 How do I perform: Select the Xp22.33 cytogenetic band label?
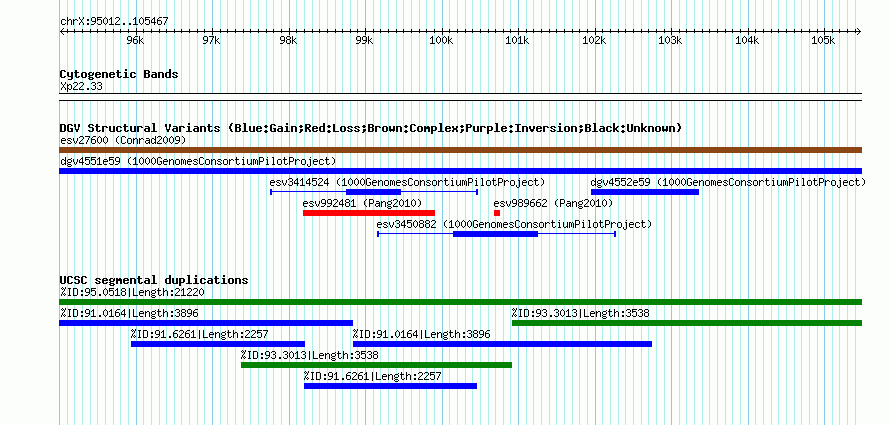(x=81, y=87)
